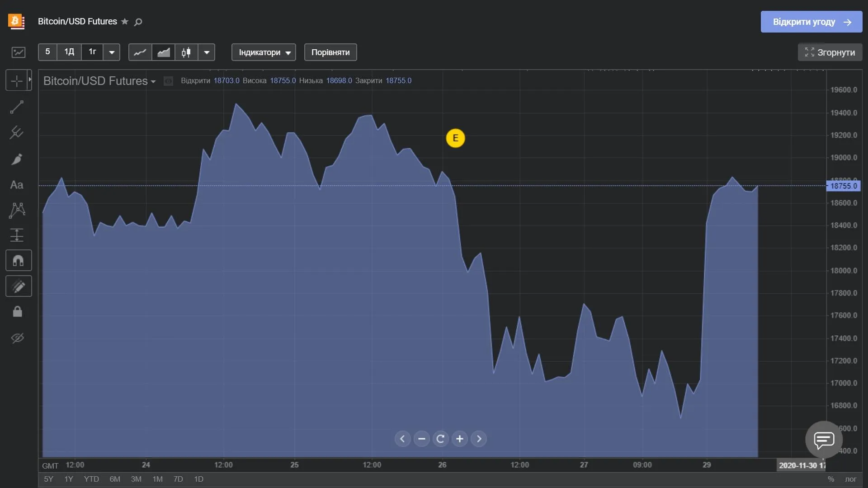This screenshot has width=868, height=488.
Task: Select the Aa text annotation tool
Action: tap(17, 185)
